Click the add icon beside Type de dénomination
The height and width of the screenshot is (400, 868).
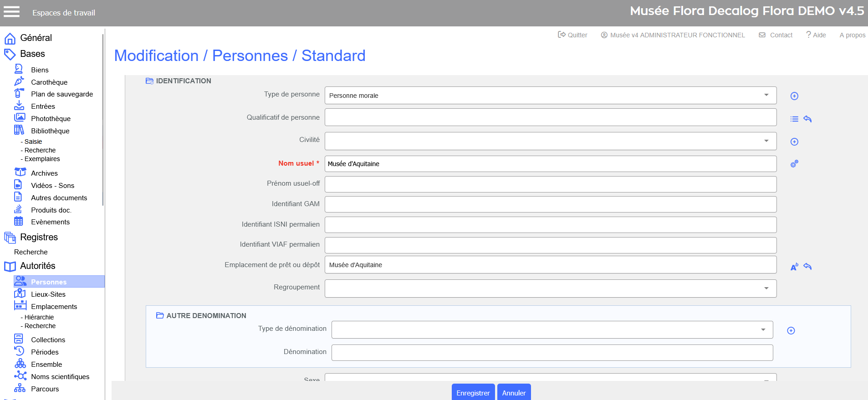[791, 331]
